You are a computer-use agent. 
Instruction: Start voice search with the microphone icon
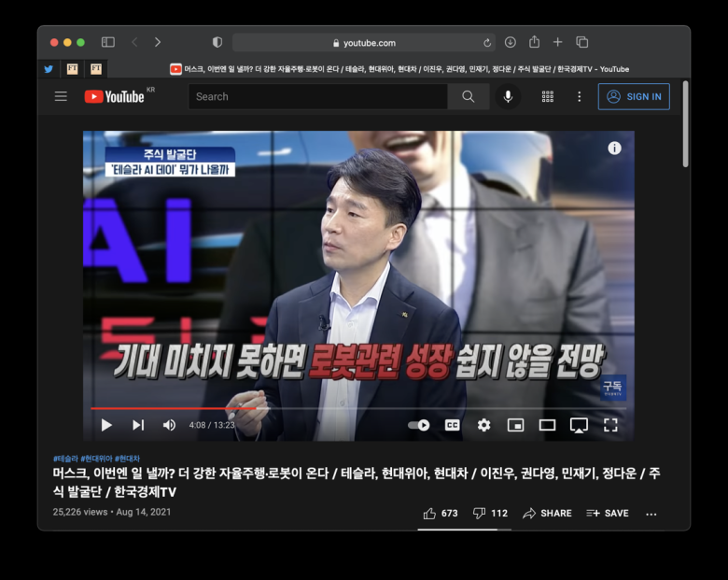(x=508, y=97)
